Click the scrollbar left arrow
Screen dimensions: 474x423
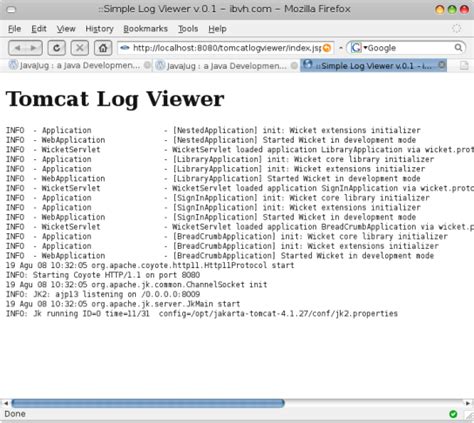pyautogui.click(x=5, y=403)
